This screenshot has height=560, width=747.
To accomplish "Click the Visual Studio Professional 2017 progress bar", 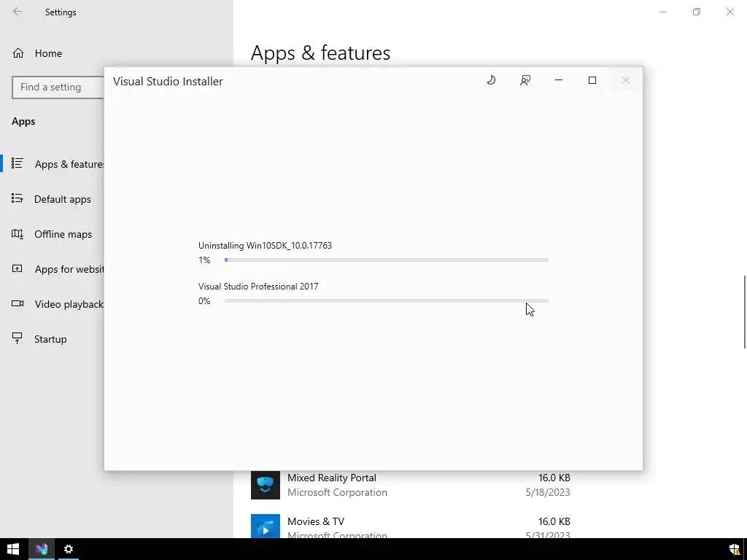I will [x=387, y=301].
